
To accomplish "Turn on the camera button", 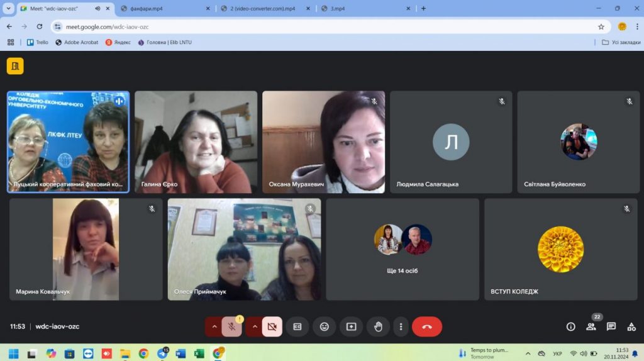I will pos(272,327).
